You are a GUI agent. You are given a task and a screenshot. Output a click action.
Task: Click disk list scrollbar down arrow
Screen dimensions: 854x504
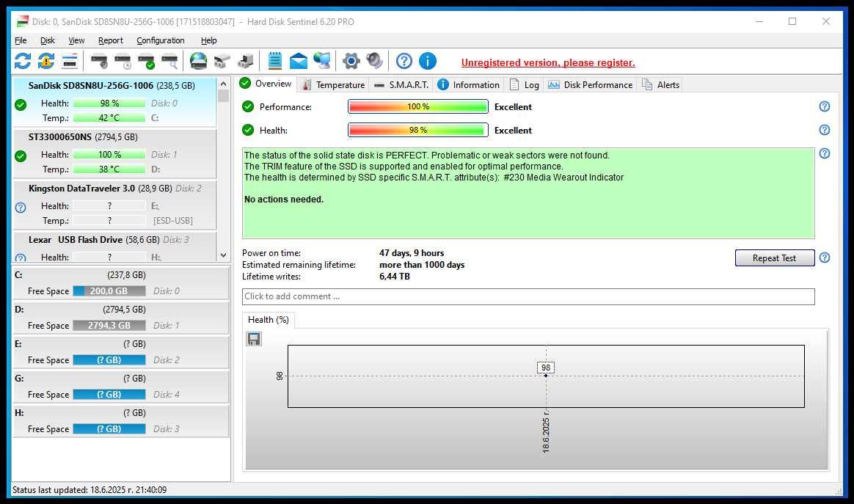coord(223,255)
